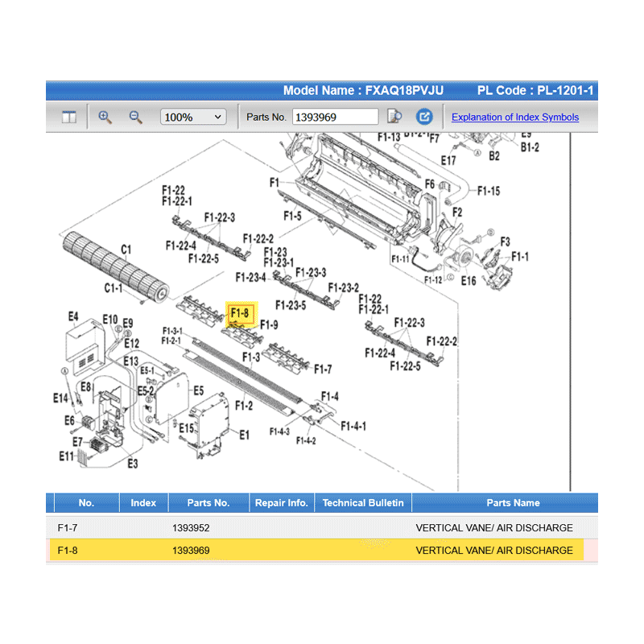This screenshot has height=644, width=644.
Task: Open the 100% zoom level dropdown
Action: click(193, 117)
